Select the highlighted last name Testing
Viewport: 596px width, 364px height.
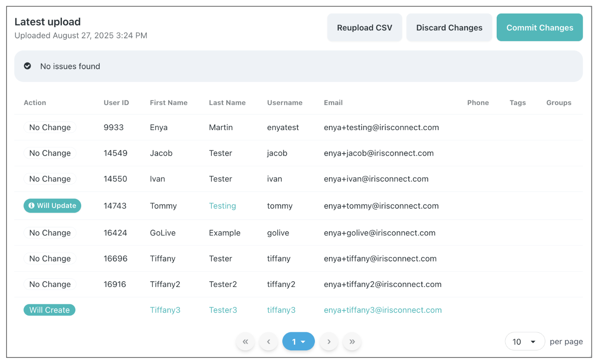[222, 206]
